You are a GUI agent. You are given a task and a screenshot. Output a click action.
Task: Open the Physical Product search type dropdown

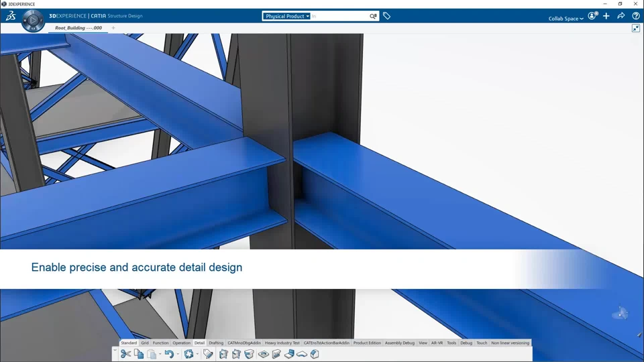(x=286, y=16)
